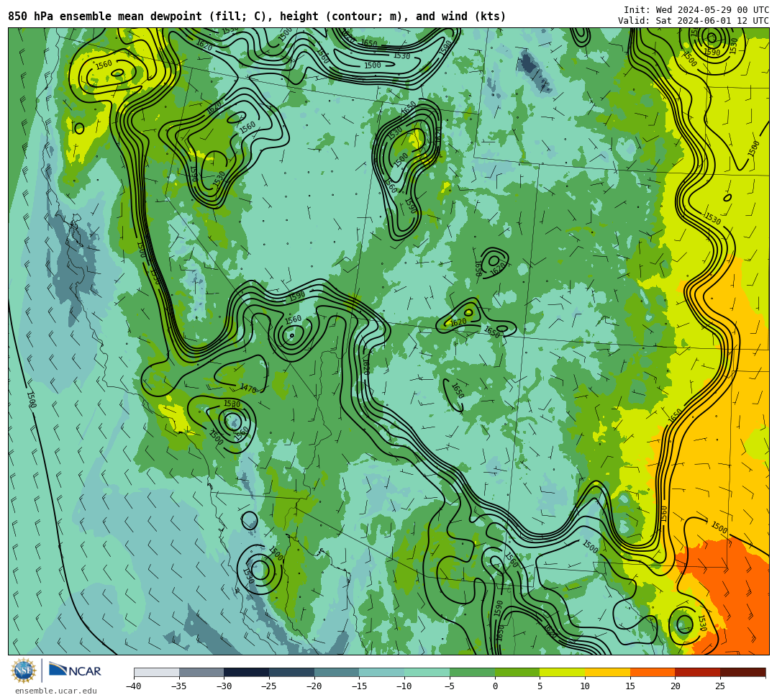Click the 1470 height contour label
Viewport: 777px width, 700px height.
(x=248, y=388)
